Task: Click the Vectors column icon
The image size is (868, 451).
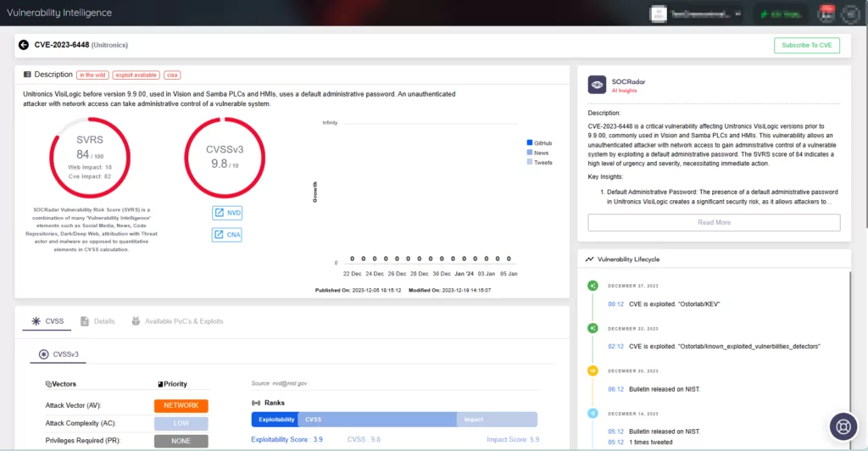Action: [x=48, y=384]
